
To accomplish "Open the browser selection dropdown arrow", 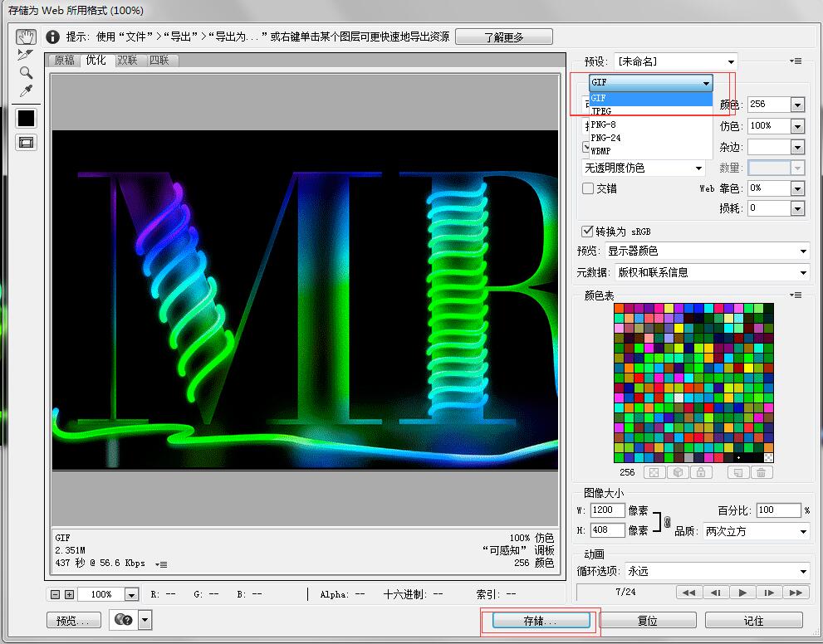I will click(145, 620).
